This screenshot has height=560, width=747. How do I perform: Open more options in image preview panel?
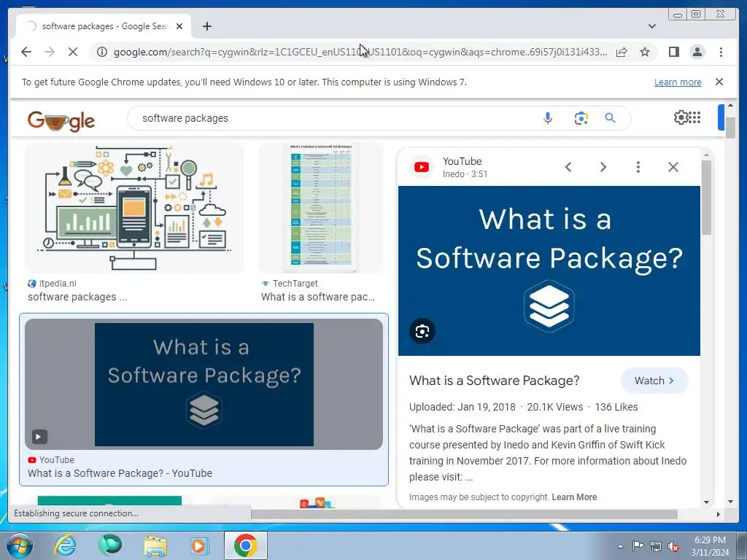638,167
